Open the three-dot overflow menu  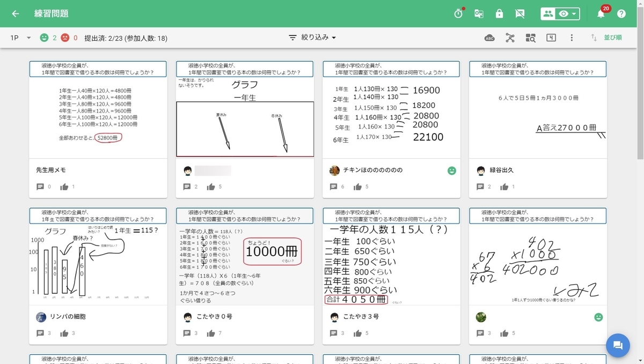point(572,38)
